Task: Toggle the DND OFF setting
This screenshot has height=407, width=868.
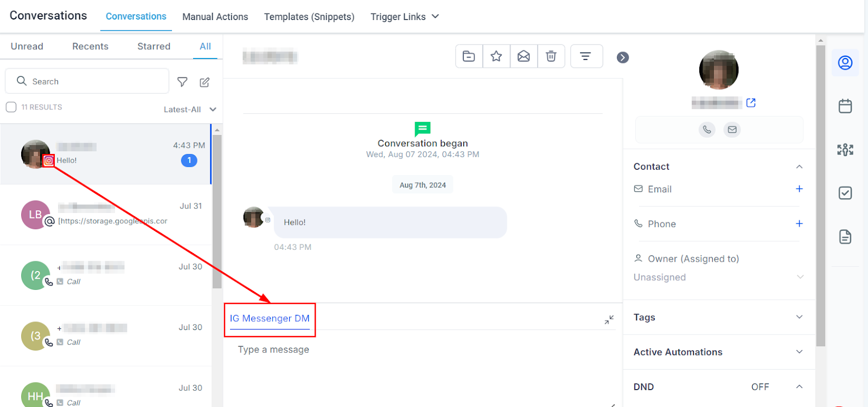Action: point(760,386)
